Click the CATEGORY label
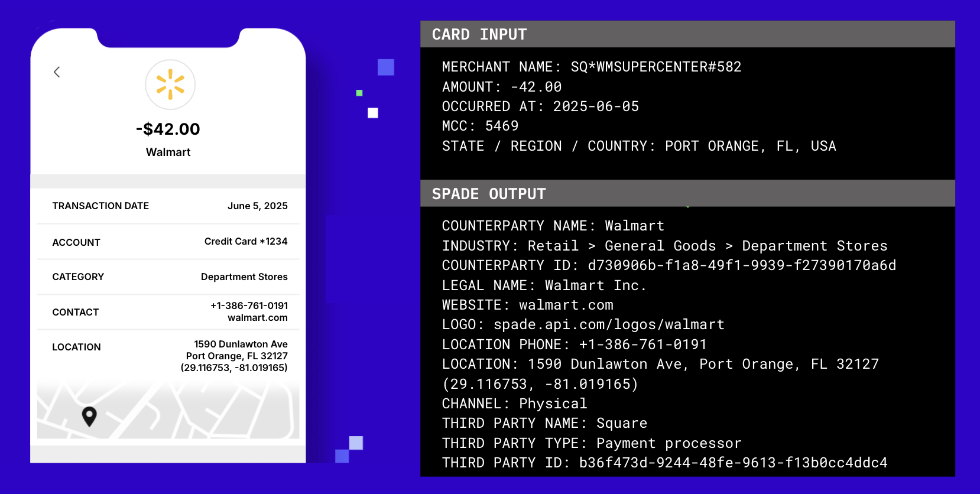The image size is (980, 494). click(78, 277)
